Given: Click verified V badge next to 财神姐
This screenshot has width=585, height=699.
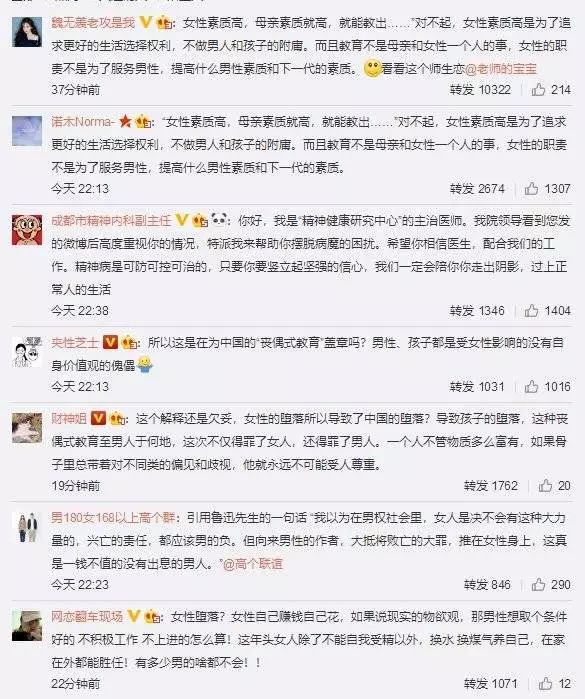Looking at the screenshot, I should [98, 418].
